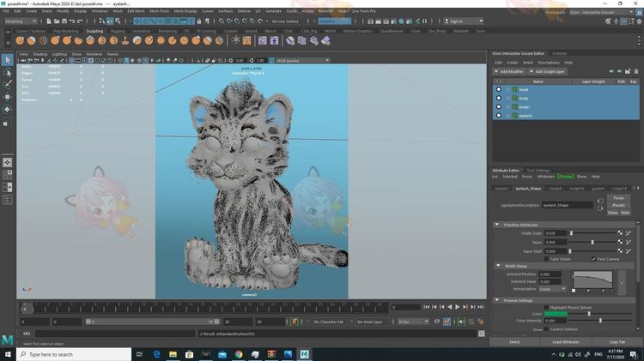Switch to the Outliner tab
The height and width of the screenshot is (361, 644).
click(x=559, y=53)
